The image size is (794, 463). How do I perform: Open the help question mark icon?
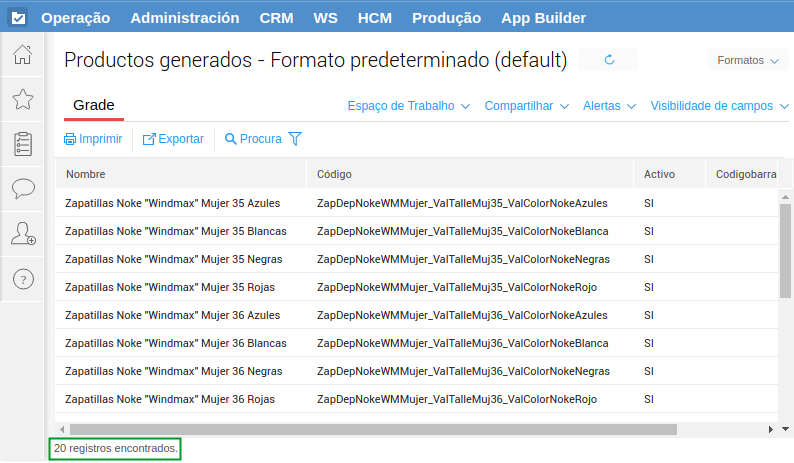click(23, 279)
